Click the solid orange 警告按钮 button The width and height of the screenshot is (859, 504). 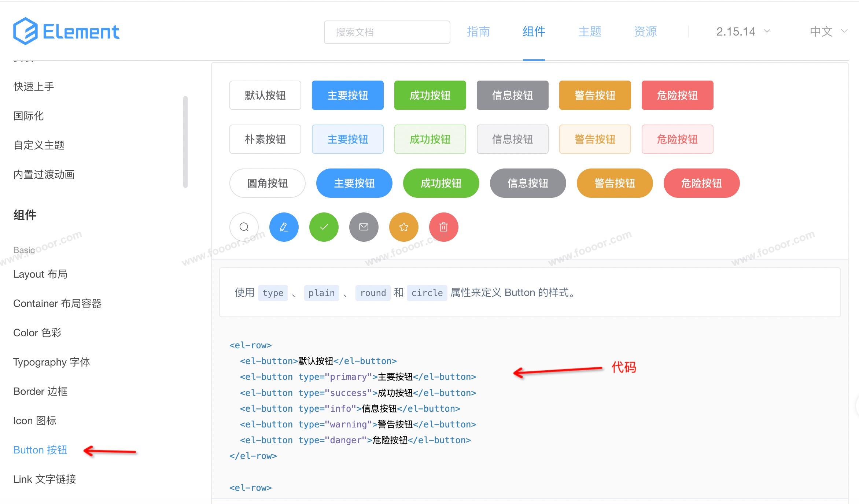595,95
